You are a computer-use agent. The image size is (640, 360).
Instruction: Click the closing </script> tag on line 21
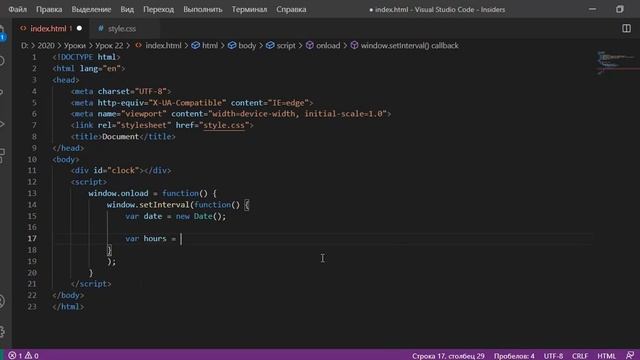(x=91, y=284)
